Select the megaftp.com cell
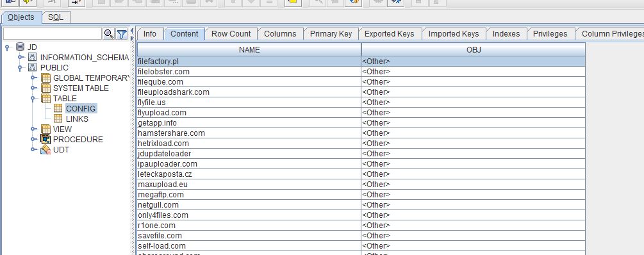 249,195
